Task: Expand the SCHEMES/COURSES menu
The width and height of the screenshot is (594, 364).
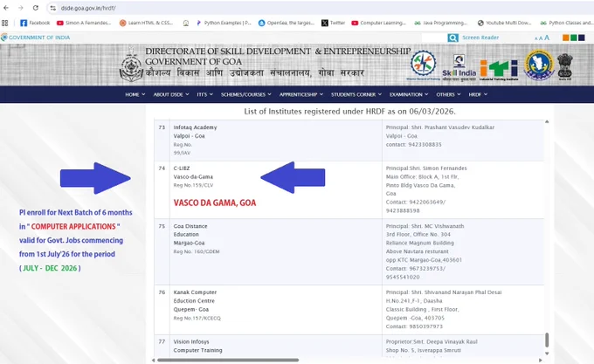Action: click(246, 94)
